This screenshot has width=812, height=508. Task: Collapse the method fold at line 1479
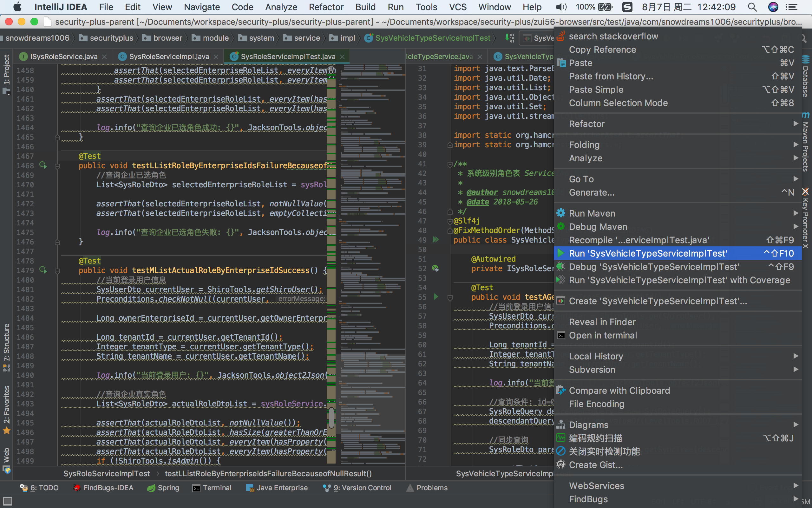[x=57, y=271]
